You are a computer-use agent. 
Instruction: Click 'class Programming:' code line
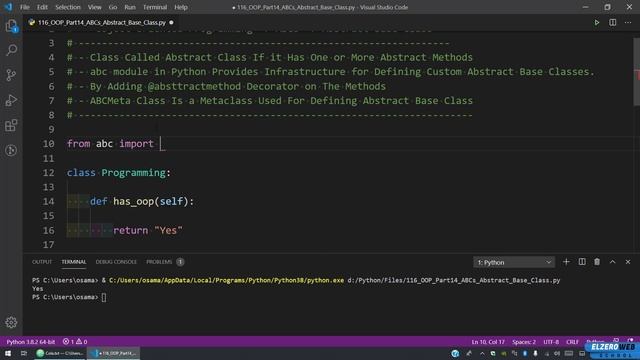coord(119,173)
